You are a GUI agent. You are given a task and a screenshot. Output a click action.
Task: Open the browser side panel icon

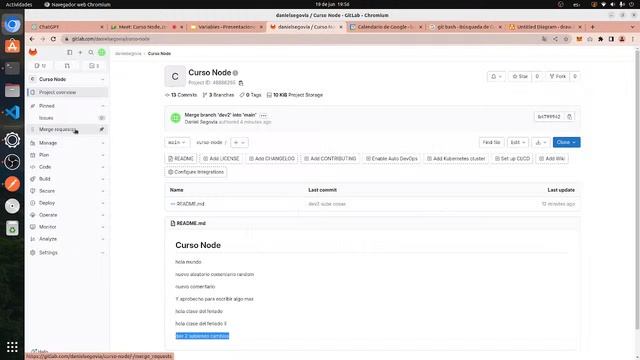pos(611,39)
